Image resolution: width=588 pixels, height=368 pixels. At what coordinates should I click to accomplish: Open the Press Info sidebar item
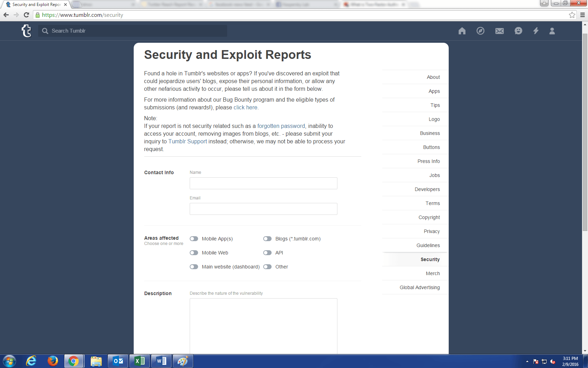(x=415, y=161)
